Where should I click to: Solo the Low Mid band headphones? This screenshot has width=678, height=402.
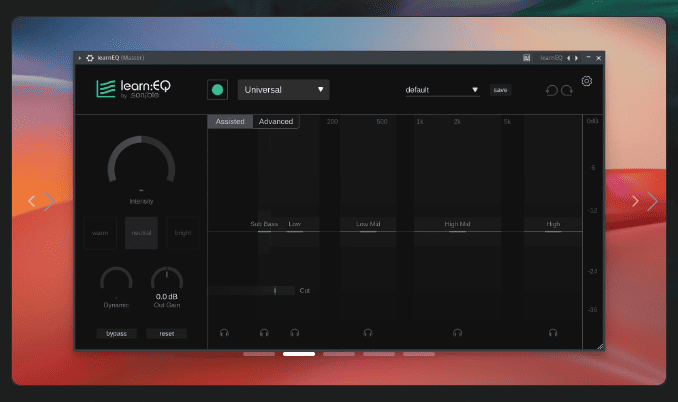[368, 333]
